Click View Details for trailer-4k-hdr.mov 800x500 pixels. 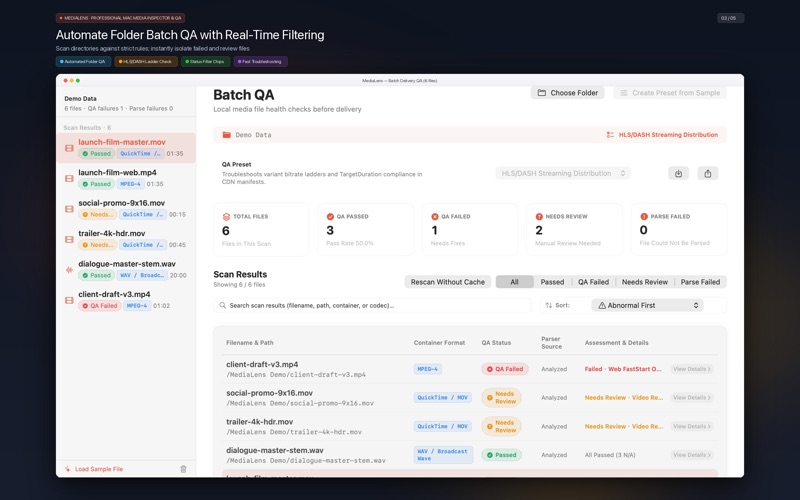click(692, 426)
